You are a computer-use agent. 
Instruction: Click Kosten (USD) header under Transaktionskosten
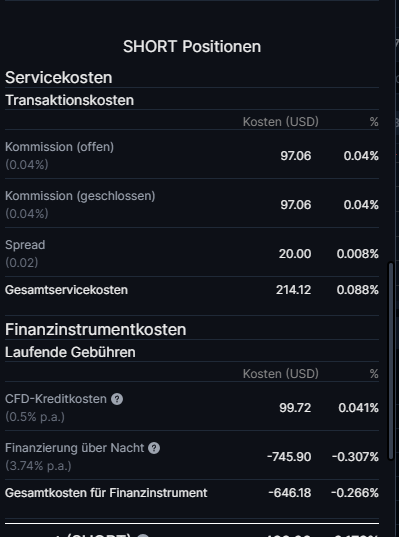pyautogui.click(x=280, y=122)
